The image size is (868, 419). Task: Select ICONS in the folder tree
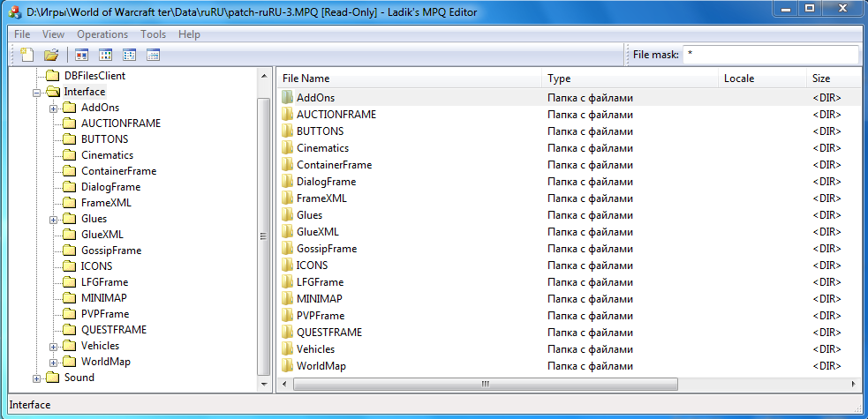tap(97, 266)
